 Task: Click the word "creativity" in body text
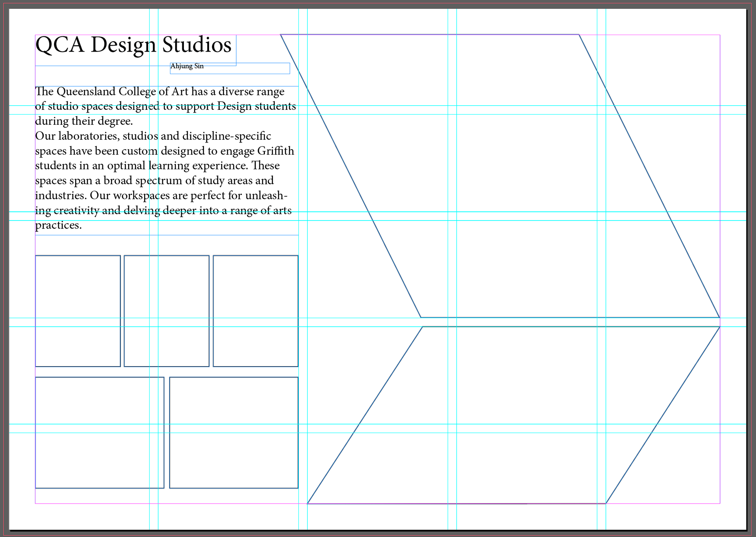tap(76, 210)
